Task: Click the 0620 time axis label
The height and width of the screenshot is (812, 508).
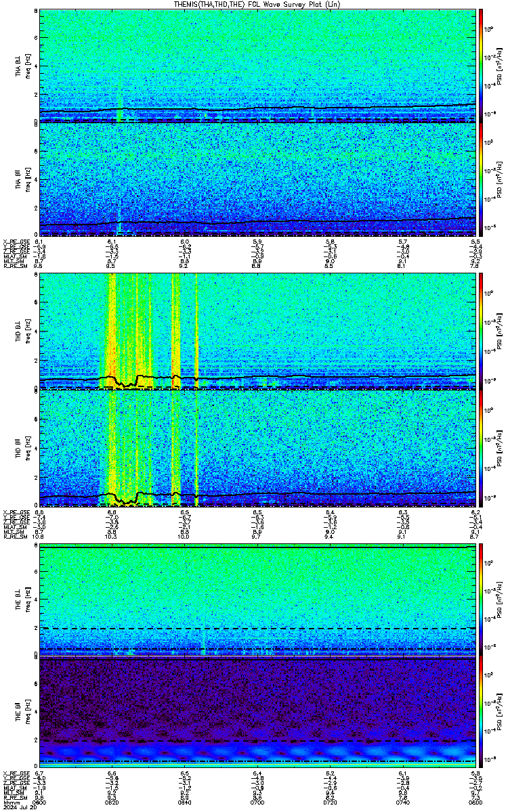Action: pos(112,803)
